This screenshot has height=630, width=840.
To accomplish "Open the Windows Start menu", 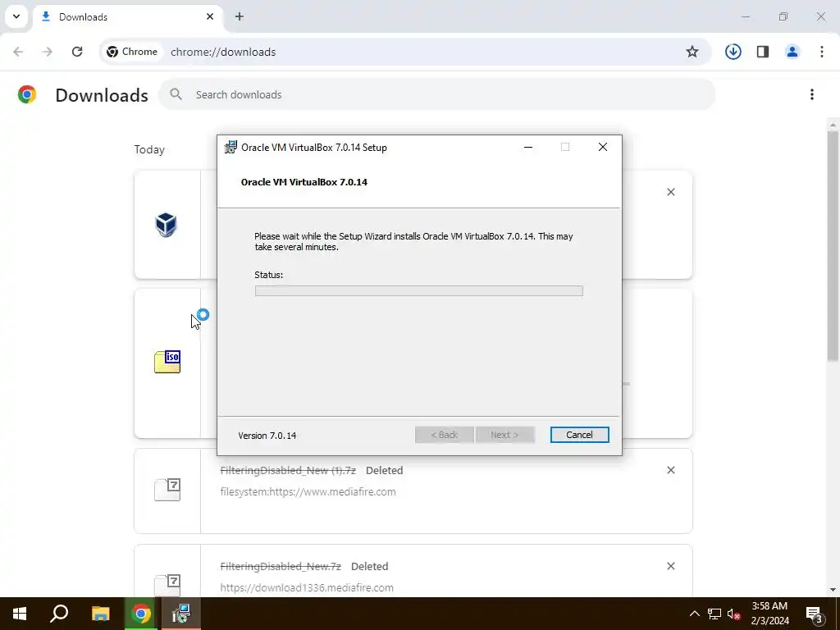I will 20,614.
